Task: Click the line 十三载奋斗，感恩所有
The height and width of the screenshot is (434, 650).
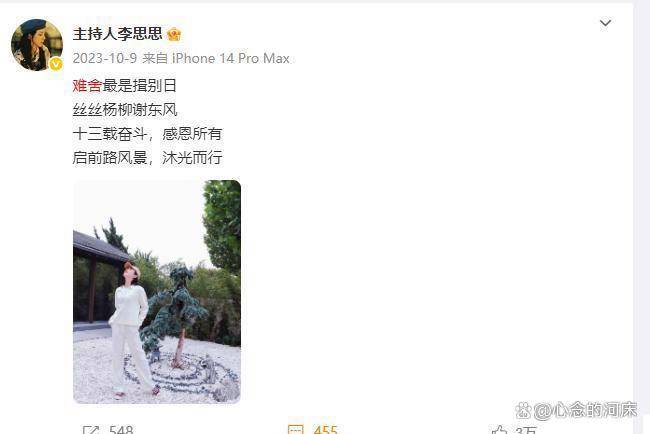Action: pos(147,133)
